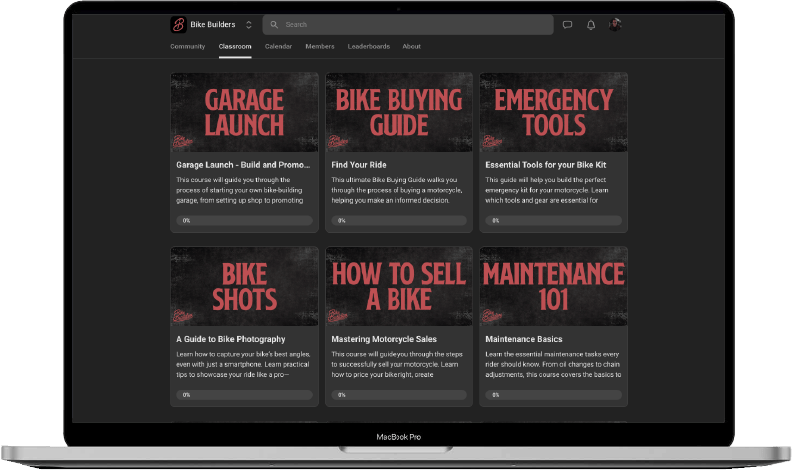Open the Bike Builders community switcher arrows
This screenshot has height=471, width=793.
point(249,24)
